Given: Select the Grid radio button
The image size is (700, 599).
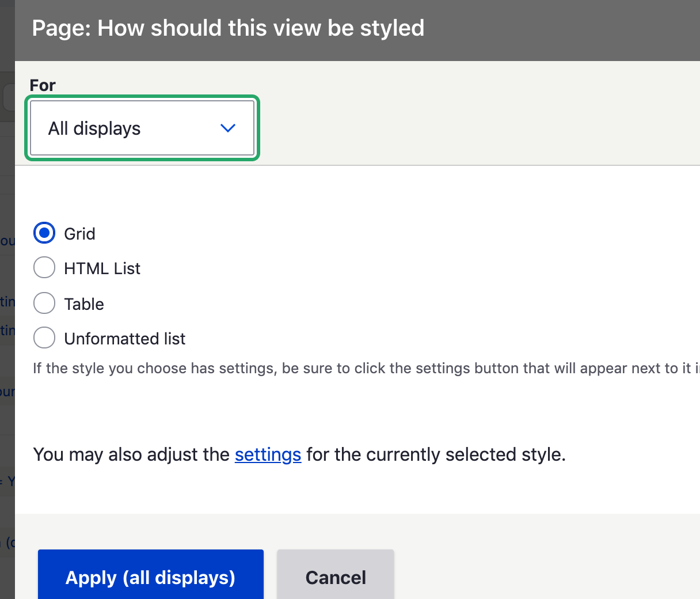Looking at the screenshot, I should 44,233.
